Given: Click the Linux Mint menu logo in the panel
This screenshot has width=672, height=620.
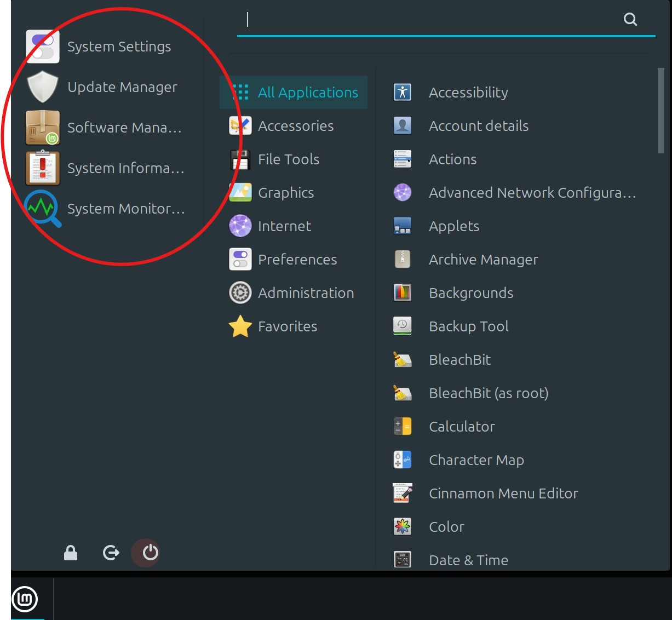Looking at the screenshot, I should pos(25,599).
